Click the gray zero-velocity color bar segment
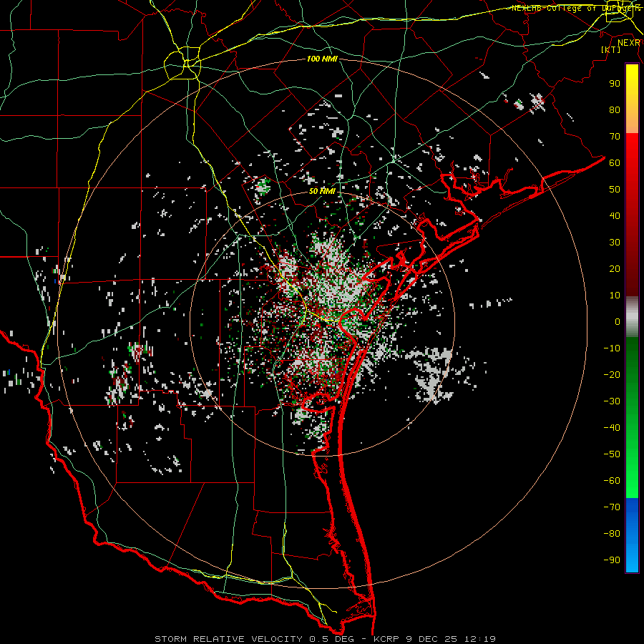 tap(632, 317)
